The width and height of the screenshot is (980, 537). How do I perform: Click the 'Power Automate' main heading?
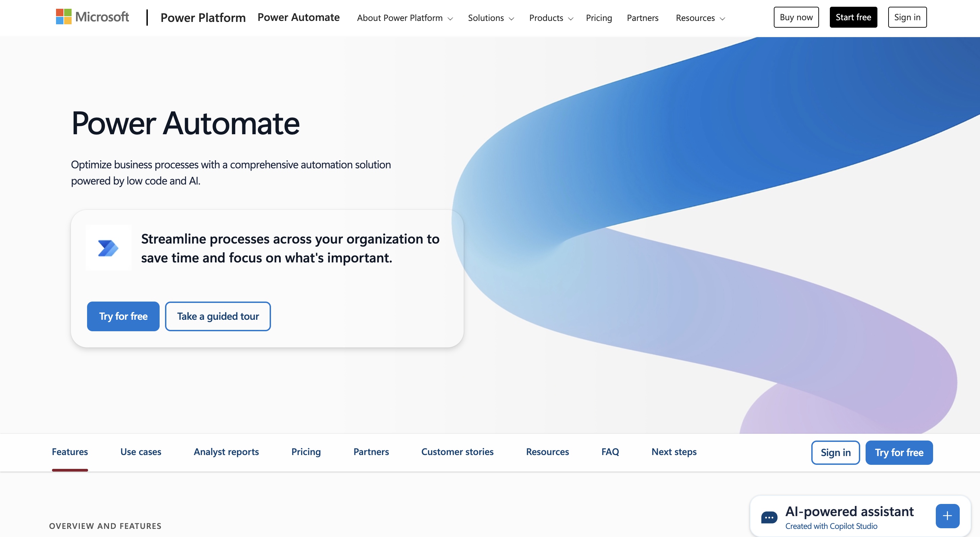tap(186, 123)
